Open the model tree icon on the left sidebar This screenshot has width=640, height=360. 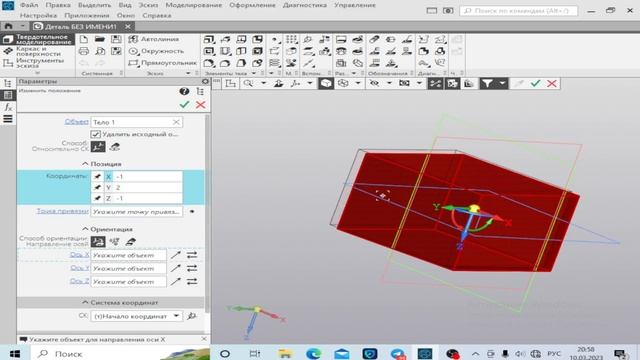8,83
